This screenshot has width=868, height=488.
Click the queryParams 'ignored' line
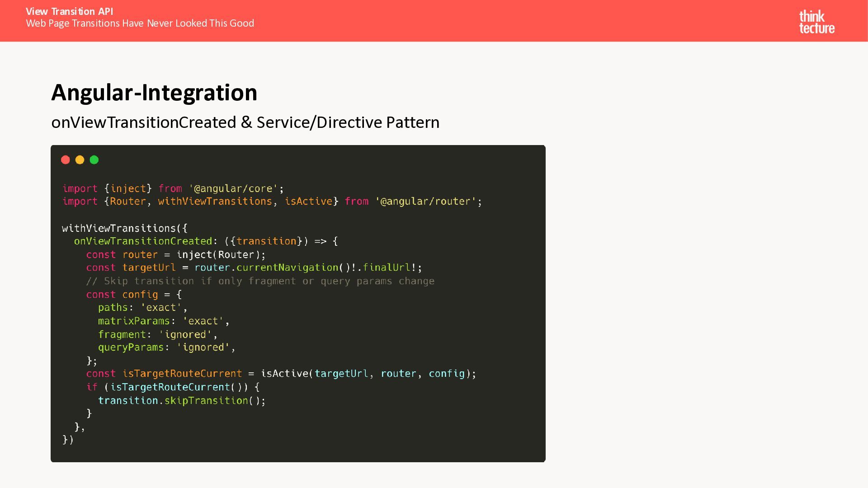coord(166,347)
